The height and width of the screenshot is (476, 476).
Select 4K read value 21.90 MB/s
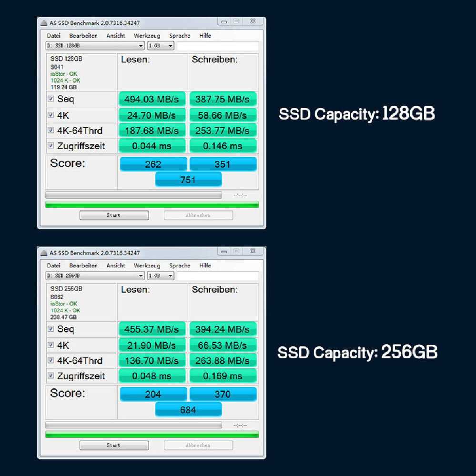point(152,345)
